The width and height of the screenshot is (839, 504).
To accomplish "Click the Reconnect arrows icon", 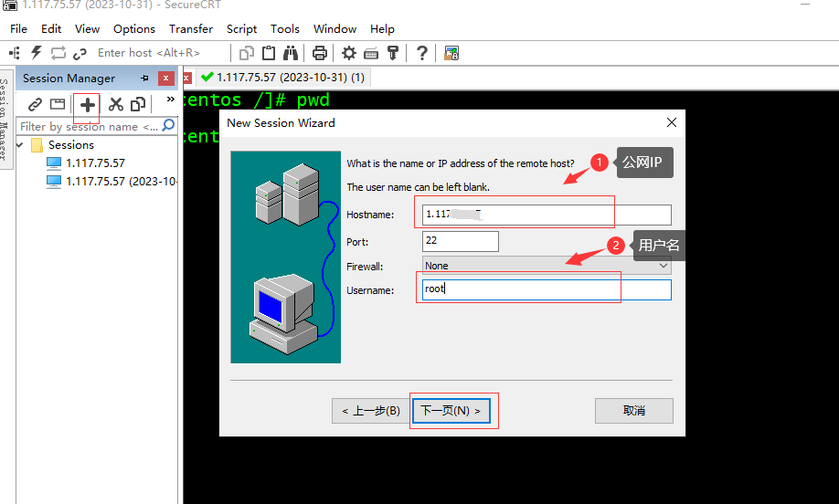I will pos(58,53).
